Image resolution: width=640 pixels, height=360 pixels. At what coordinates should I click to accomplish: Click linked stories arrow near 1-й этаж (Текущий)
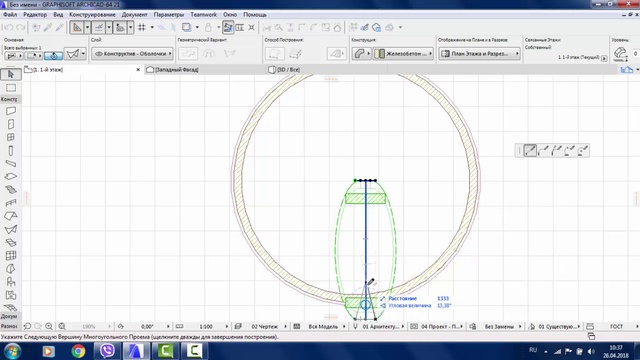pyautogui.click(x=604, y=58)
